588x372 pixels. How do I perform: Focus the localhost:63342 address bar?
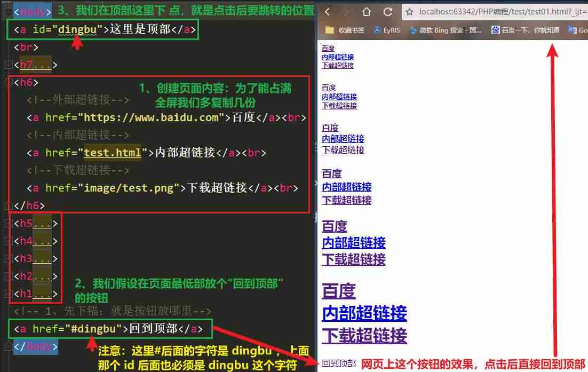pos(502,12)
